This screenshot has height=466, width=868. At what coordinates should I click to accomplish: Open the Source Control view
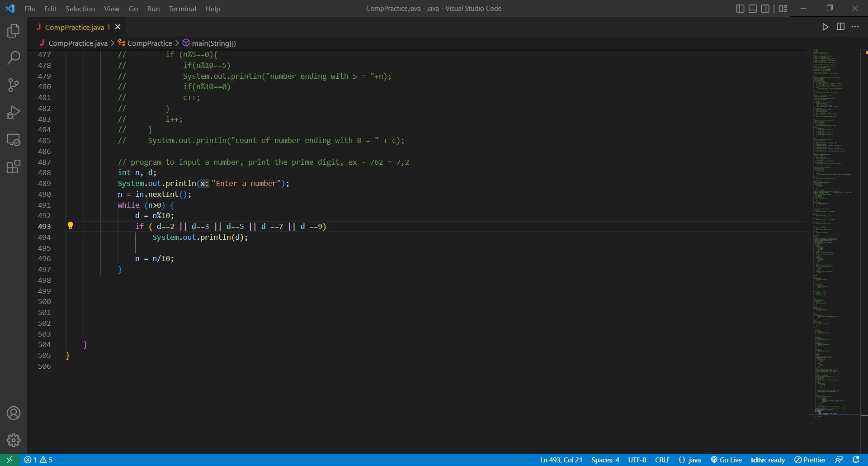pos(14,85)
